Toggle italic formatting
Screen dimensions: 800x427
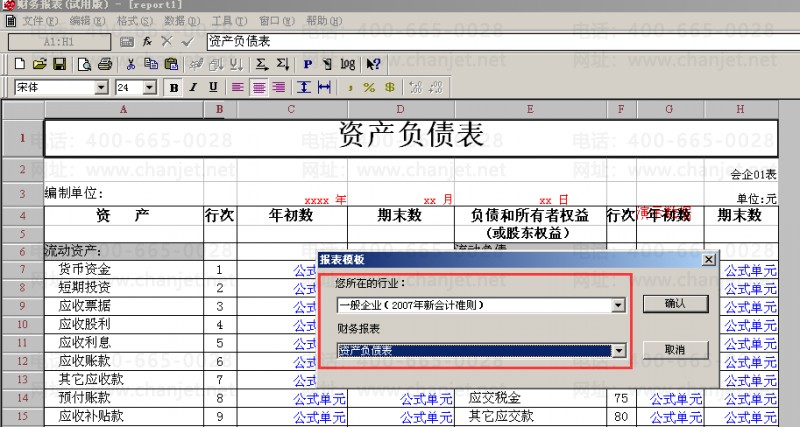(x=193, y=88)
